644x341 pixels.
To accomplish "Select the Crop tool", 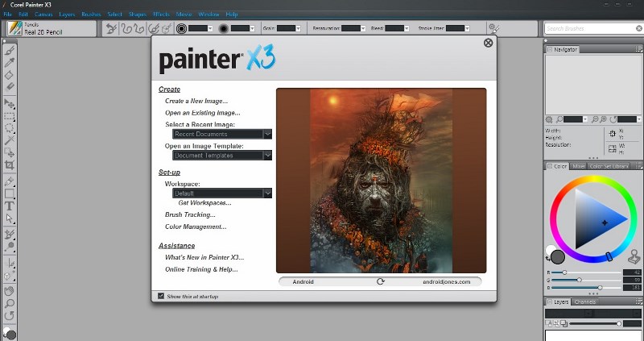I will pyautogui.click(x=10, y=165).
